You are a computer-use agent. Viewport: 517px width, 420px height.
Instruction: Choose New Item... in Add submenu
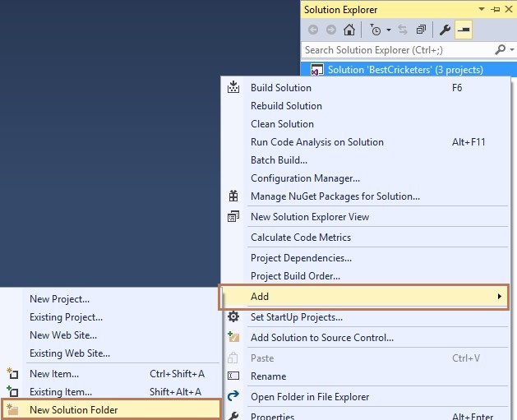111,374
